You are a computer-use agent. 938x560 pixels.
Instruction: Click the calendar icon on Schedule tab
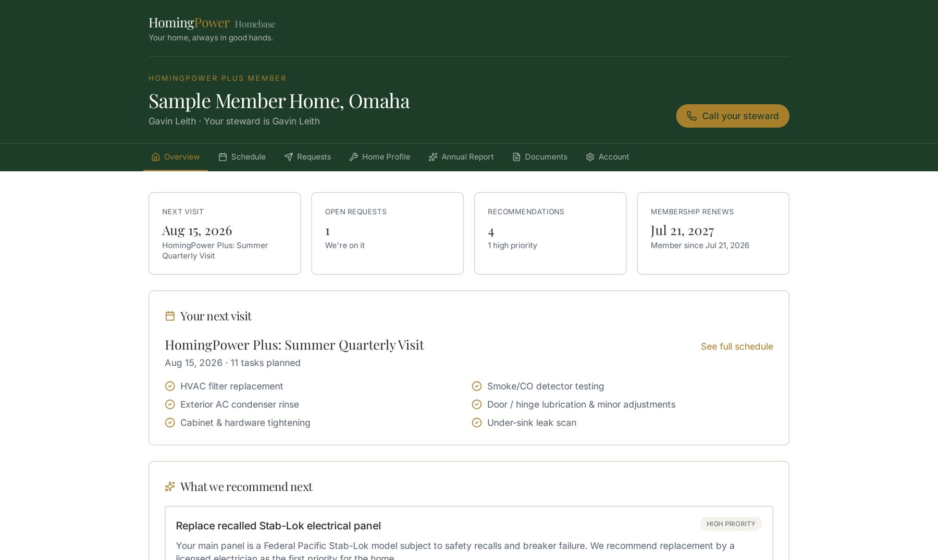tap(223, 157)
